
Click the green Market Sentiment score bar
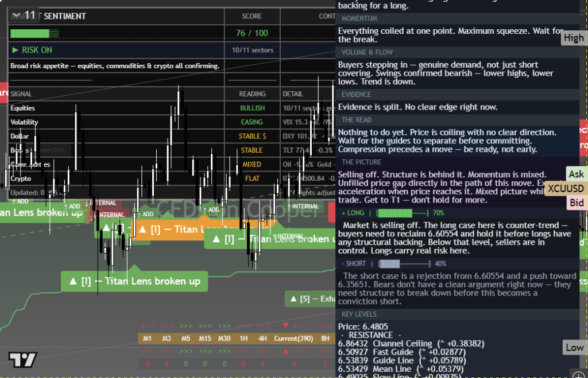[x=34, y=33]
